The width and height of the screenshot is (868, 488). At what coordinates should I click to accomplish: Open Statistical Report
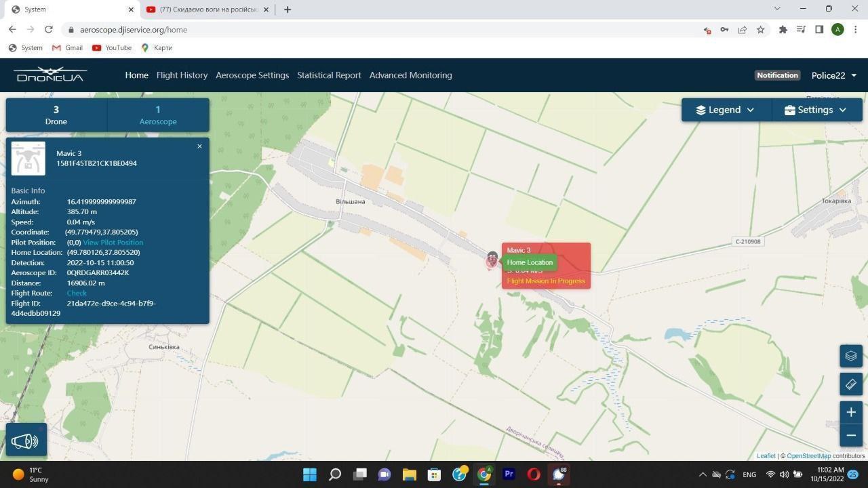329,75
